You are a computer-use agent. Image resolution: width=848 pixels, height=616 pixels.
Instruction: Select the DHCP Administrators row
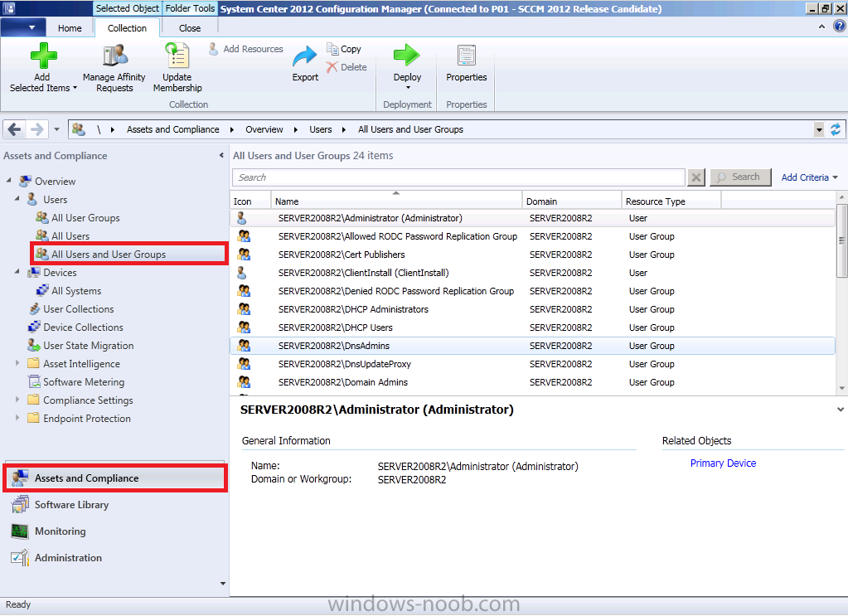click(x=533, y=309)
